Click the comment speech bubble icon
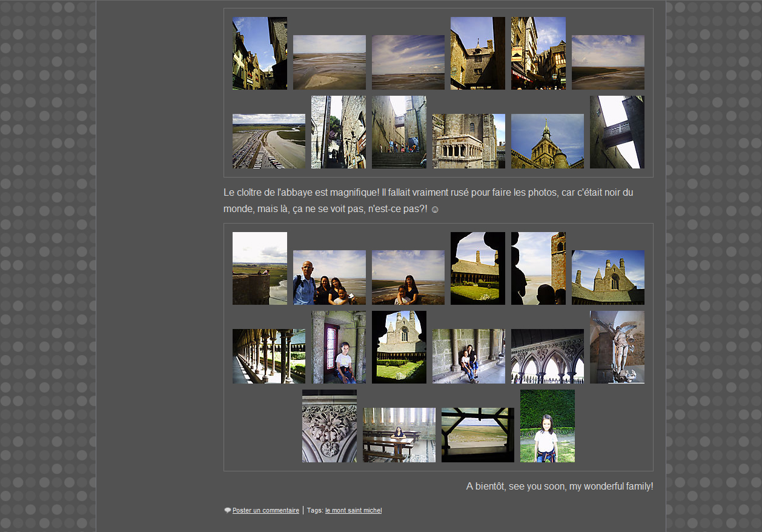Viewport: 762px width, 532px height. pyautogui.click(x=227, y=511)
